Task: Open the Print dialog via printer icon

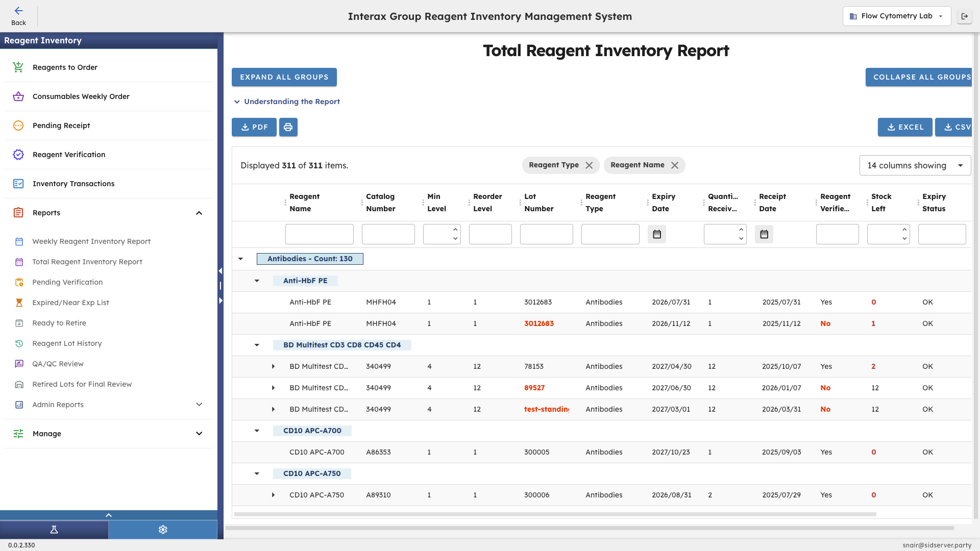Action: coord(288,127)
